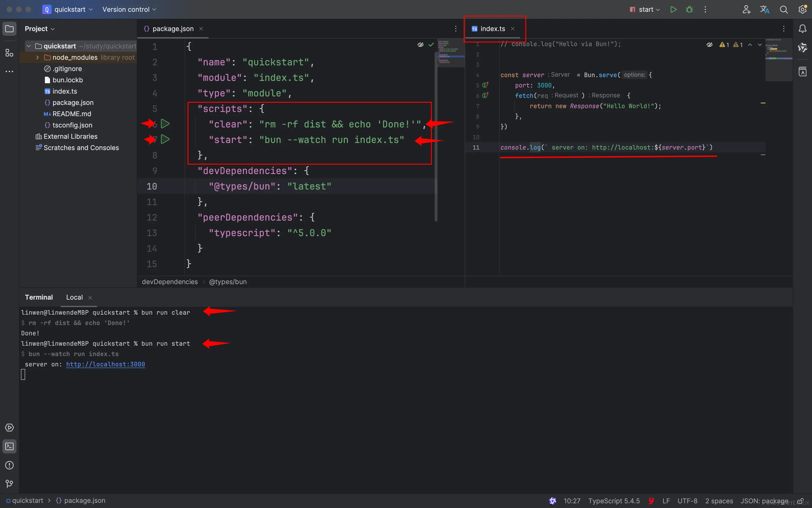
Task: Open the Git tool window icon
Action: point(9,484)
